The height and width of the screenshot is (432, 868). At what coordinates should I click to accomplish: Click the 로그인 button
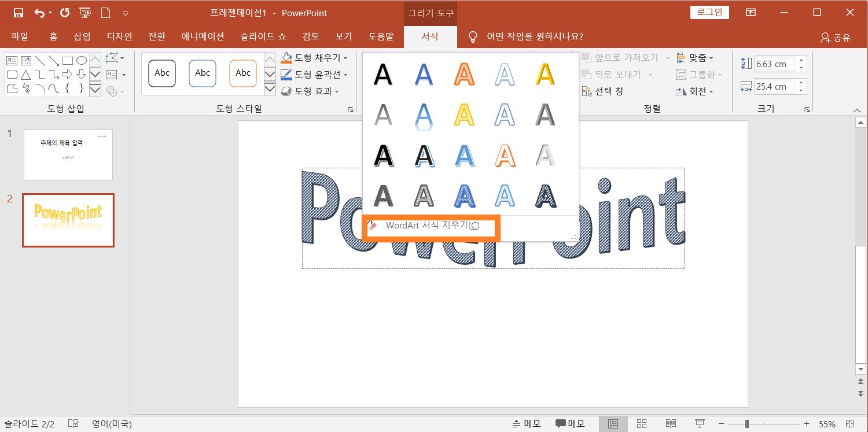709,12
